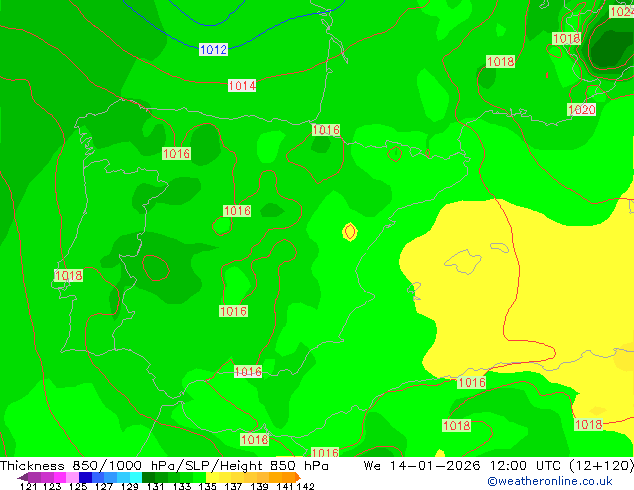Image resolution: width=634 pixels, height=490 pixels.
Task: Click the forecast date 'We 14-01-2026 12:00 UTC'
Action: click(462, 466)
